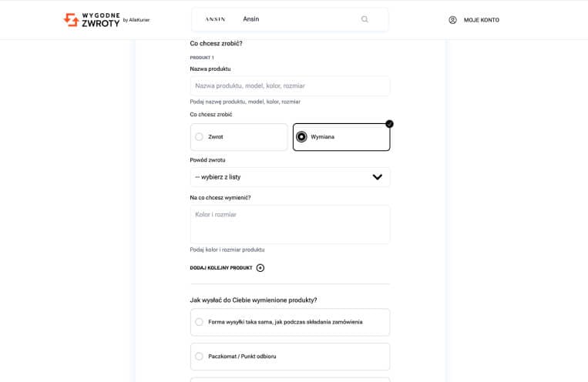Focus the Nazwa produktu input field
588x382 pixels.
290,86
